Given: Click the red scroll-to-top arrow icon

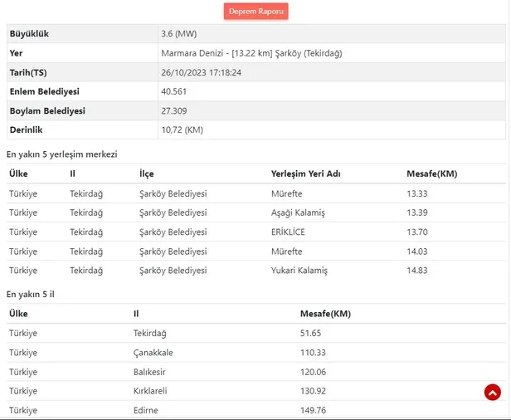Looking at the screenshot, I should click(492, 392).
